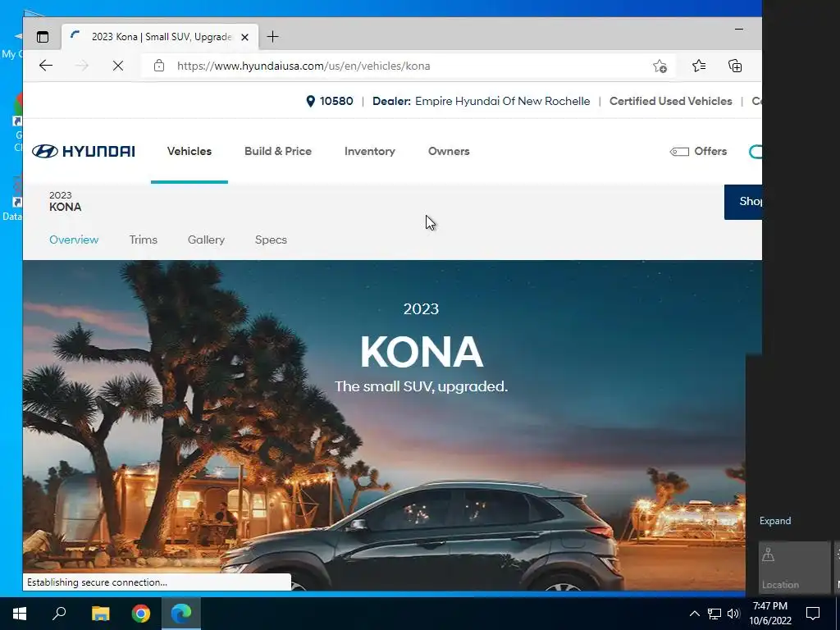Open the Inventory menu item
Viewport: 840px width, 630px height.
click(370, 151)
